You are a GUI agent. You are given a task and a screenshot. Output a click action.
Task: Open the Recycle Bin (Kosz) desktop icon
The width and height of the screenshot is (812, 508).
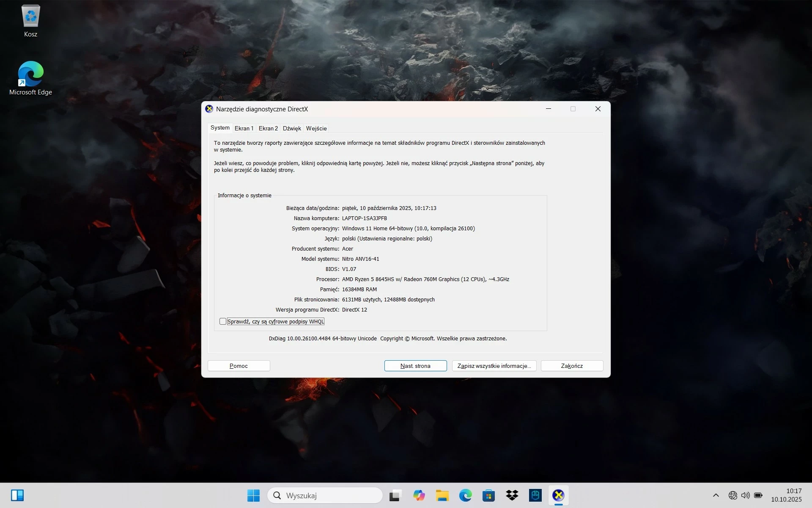click(30, 17)
